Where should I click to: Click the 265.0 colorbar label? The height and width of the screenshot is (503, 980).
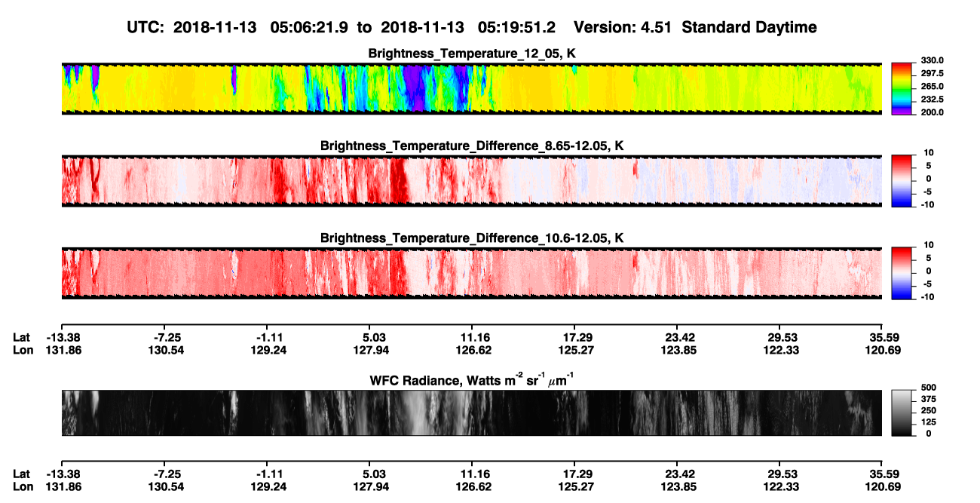(933, 87)
